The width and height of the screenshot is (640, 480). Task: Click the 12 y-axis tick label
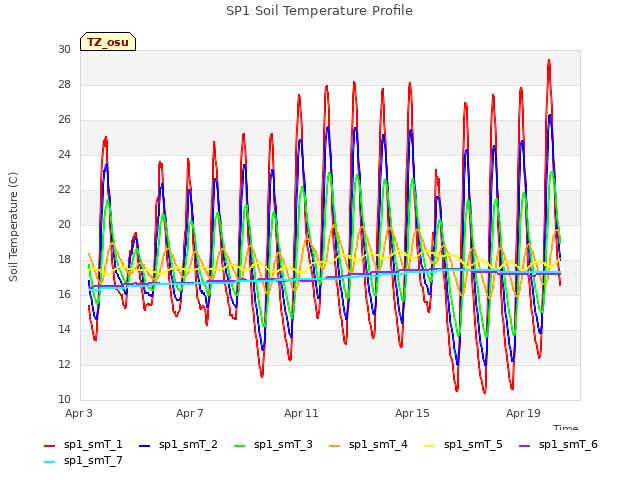click(64, 364)
